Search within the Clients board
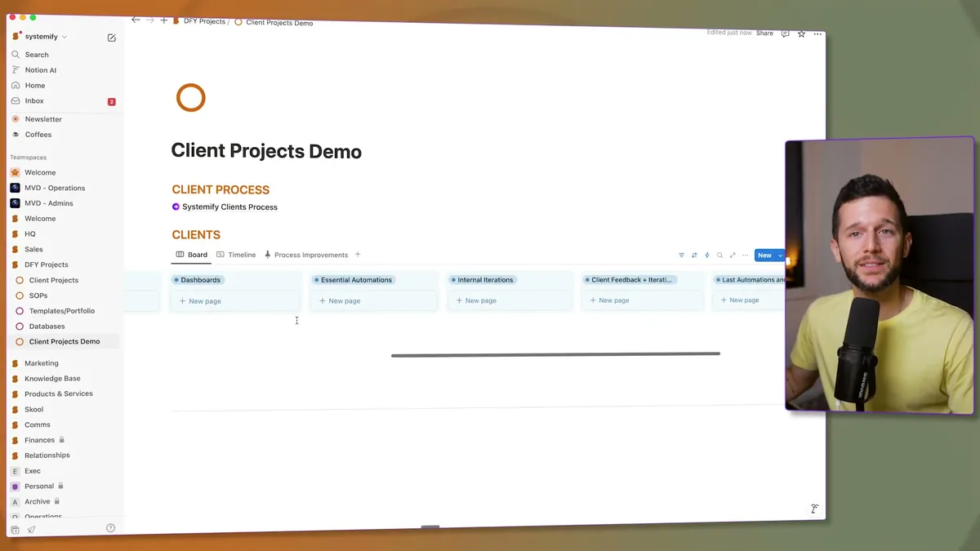This screenshot has width=980, height=551. coord(719,255)
